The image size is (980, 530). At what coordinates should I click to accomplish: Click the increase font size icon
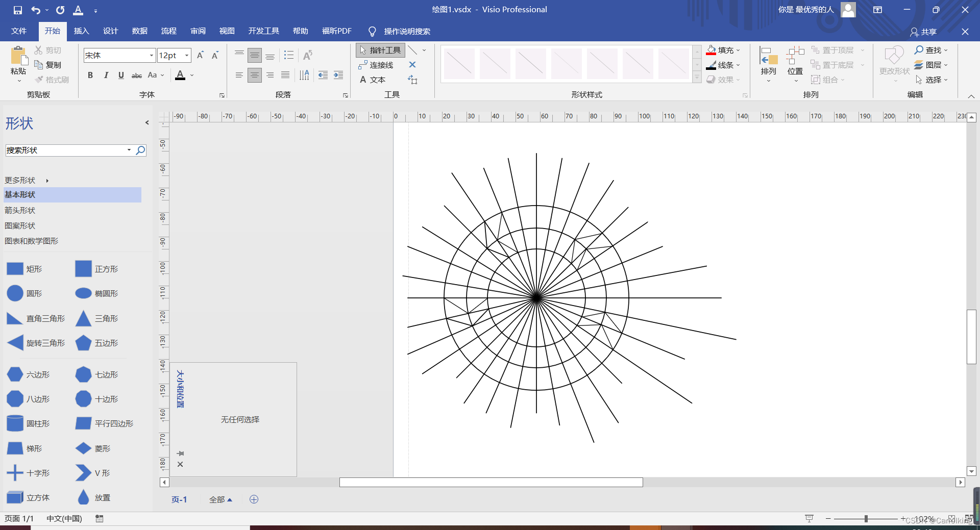(200, 55)
